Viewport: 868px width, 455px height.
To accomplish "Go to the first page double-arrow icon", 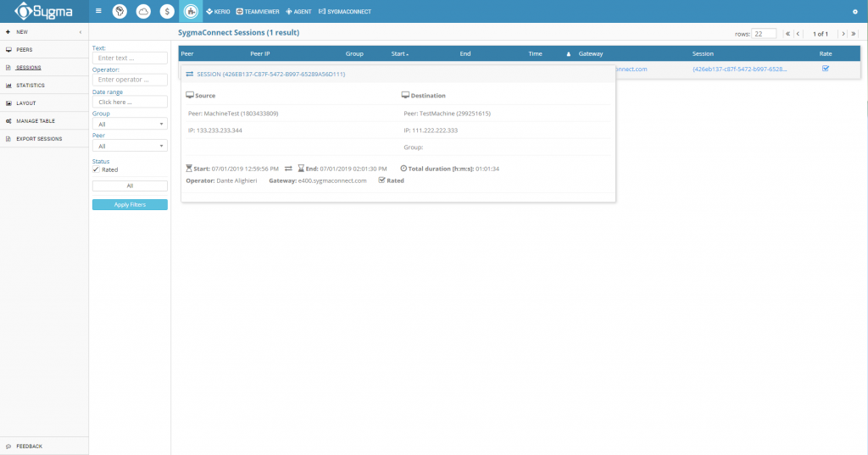I will coord(787,34).
